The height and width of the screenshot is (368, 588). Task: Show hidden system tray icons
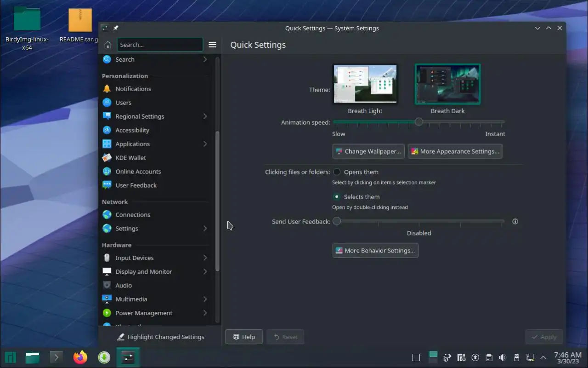tap(543, 357)
